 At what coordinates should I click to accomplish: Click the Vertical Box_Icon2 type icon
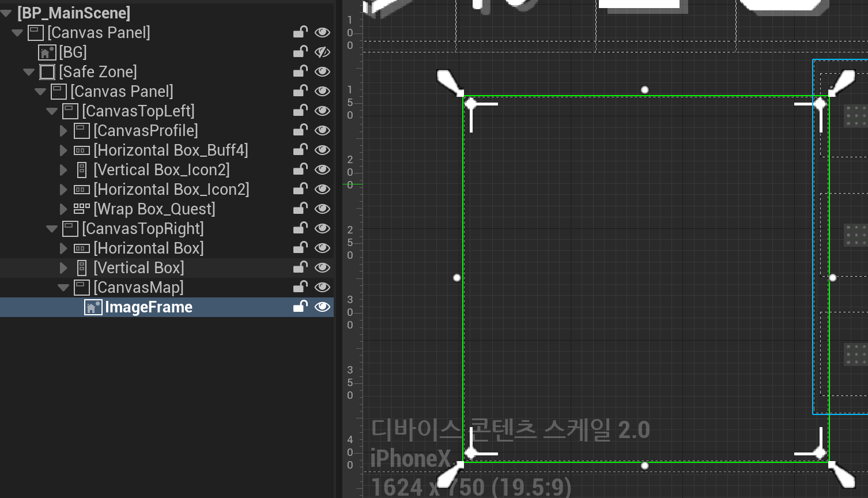pos(81,170)
